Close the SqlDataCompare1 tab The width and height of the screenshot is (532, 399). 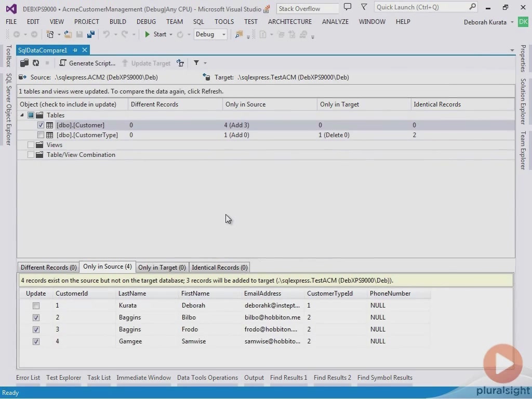click(85, 50)
